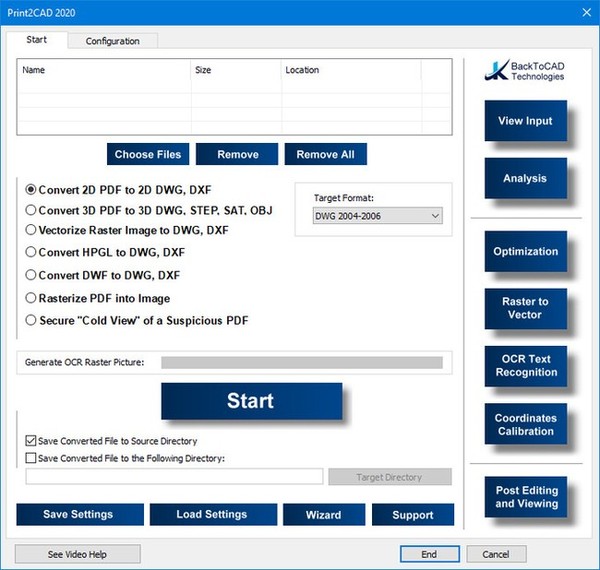The width and height of the screenshot is (600, 570).
Task: Open the View Input panel
Action: tap(525, 121)
